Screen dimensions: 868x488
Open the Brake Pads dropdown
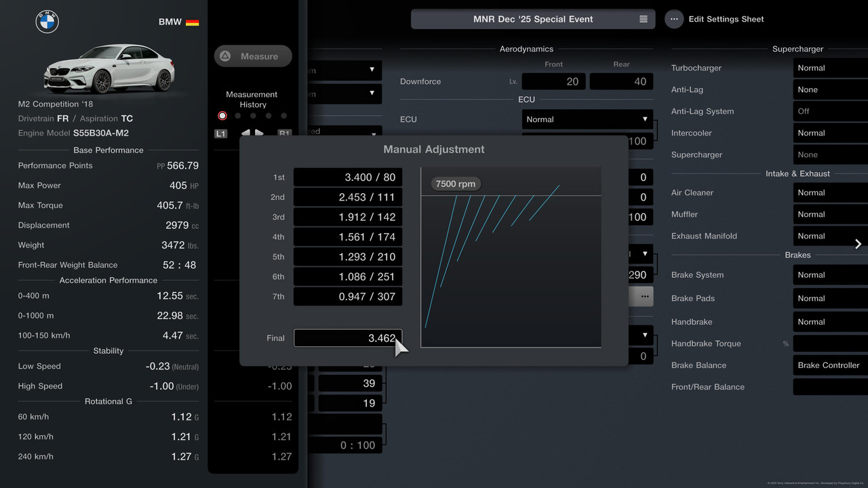click(x=831, y=298)
